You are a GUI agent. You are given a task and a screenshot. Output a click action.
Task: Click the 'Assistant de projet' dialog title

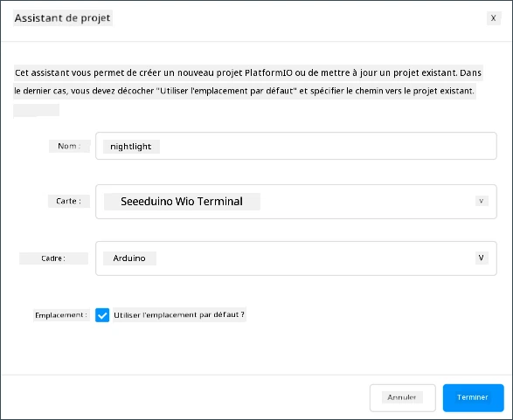(x=63, y=18)
